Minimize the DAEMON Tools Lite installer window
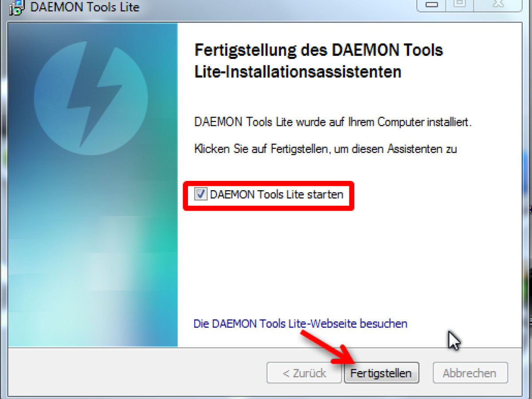 pyautogui.click(x=433, y=4)
